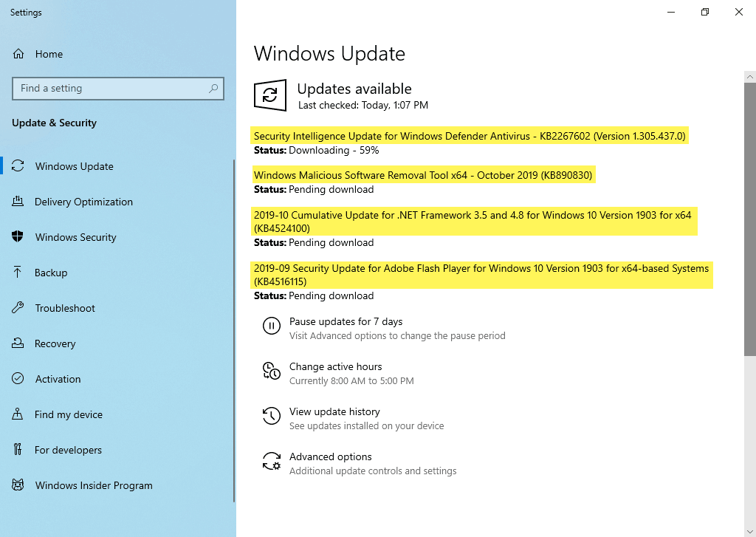The width and height of the screenshot is (756, 537).
Task: Click Change active hours
Action: (336, 366)
